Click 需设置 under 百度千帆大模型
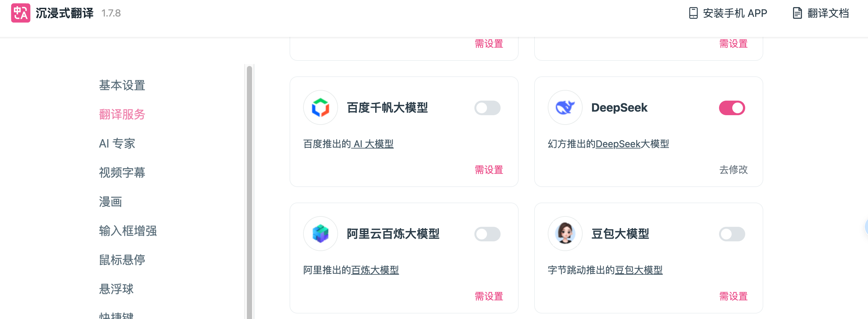The image size is (868, 319). click(x=489, y=170)
